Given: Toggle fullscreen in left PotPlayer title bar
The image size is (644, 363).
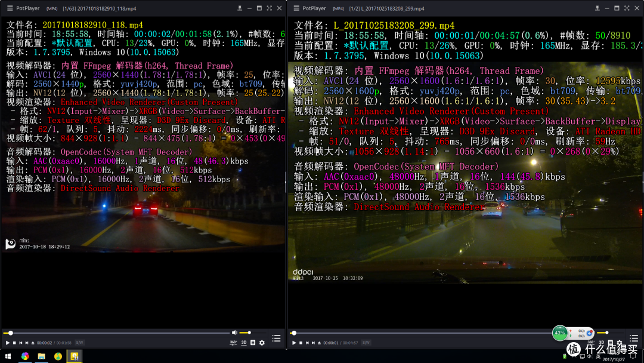Looking at the screenshot, I should [x=270, y=8].
